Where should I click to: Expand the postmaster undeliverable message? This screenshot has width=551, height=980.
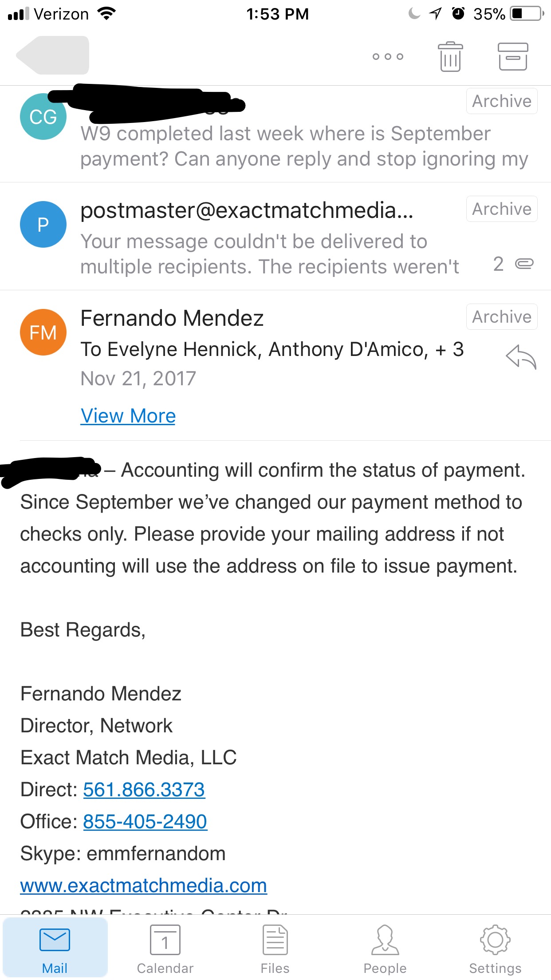coord(275,237)
